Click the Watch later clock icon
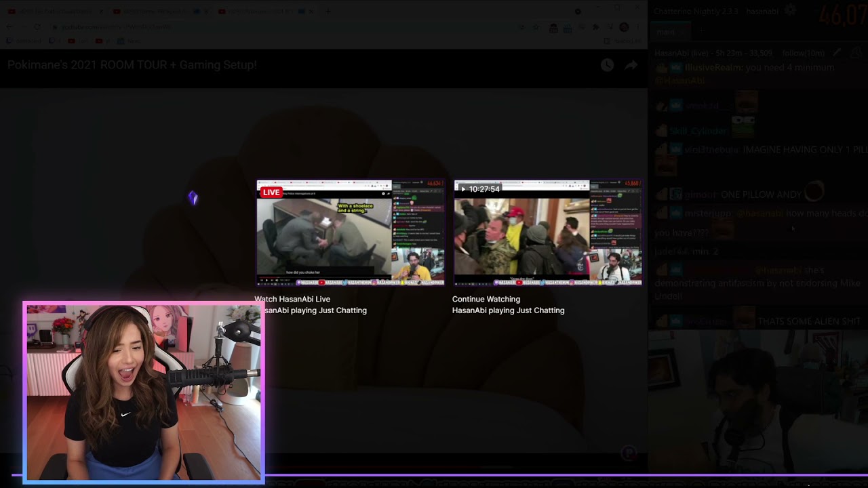The height and width of the screenshot is (488, 868). 607,65
